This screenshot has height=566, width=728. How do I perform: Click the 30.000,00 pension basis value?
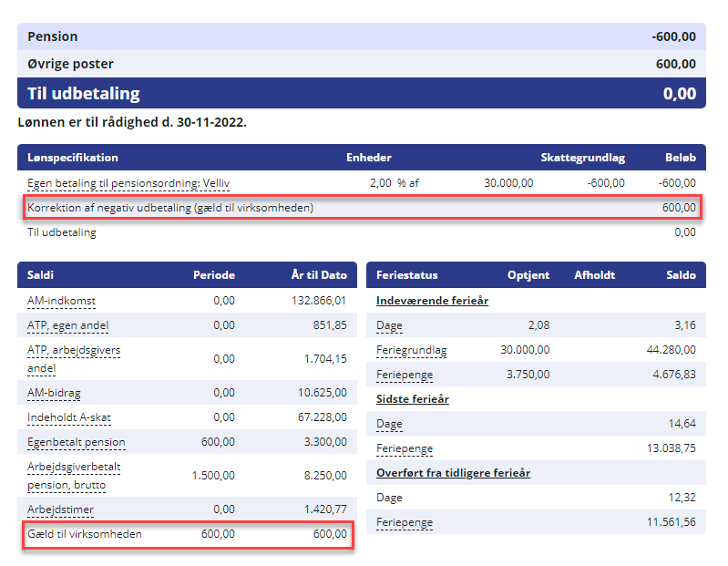pos(508,183)
